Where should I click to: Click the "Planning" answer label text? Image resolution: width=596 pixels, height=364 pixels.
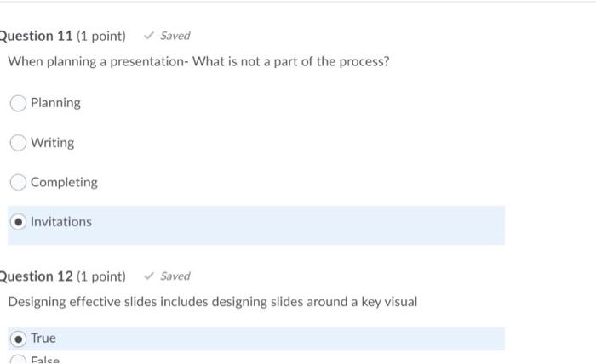[55, 103]
